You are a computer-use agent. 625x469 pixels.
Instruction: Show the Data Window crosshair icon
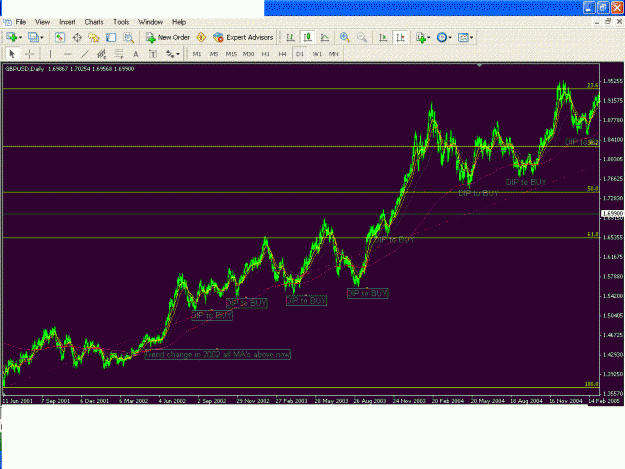pyautogui.click(x=77, y=37)
